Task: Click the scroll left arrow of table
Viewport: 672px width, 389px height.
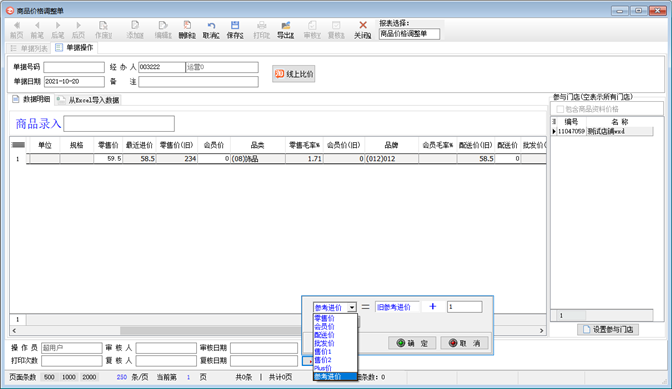Action: tap(14, 330)
